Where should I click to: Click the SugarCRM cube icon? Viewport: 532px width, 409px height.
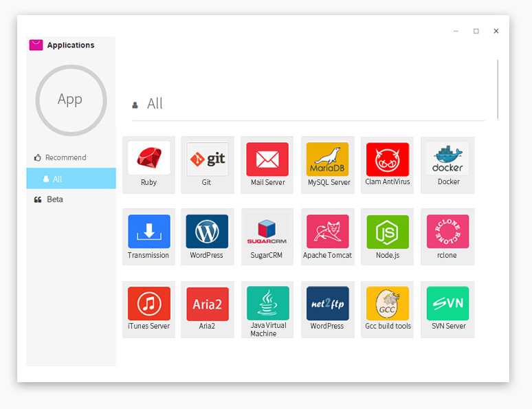267,232
